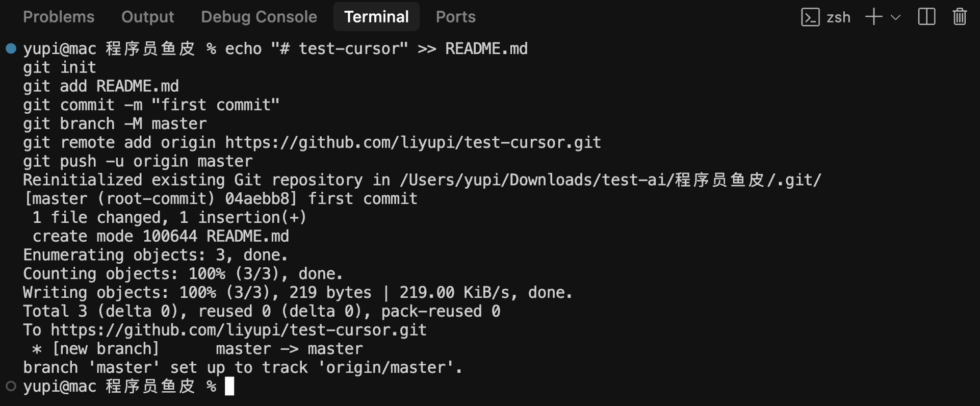This screenshot has width=980, height=406.
Task: Open GitHub URL on the "To https" line
Action: [238, 330]
